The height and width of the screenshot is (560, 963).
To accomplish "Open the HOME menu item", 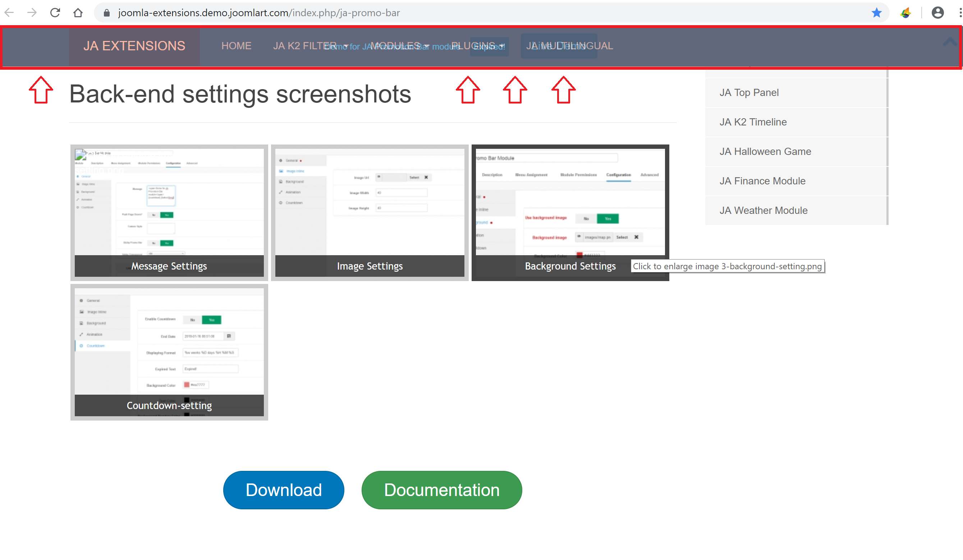I will [236, 46].
